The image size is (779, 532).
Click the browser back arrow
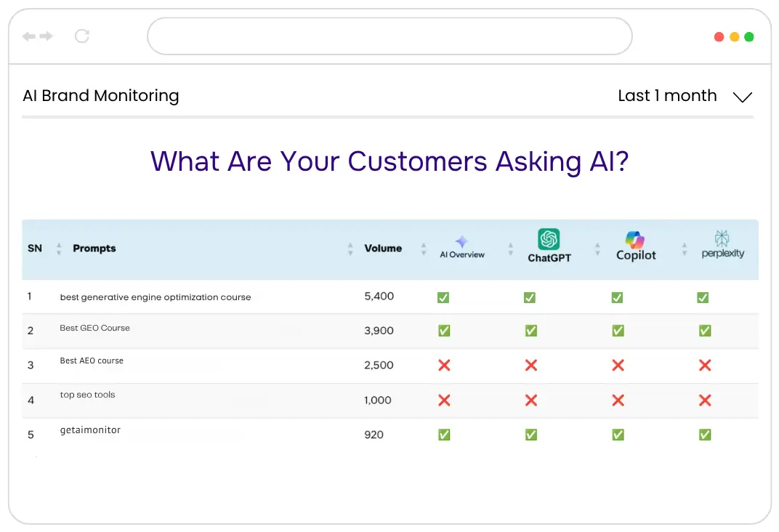point(29,36)
